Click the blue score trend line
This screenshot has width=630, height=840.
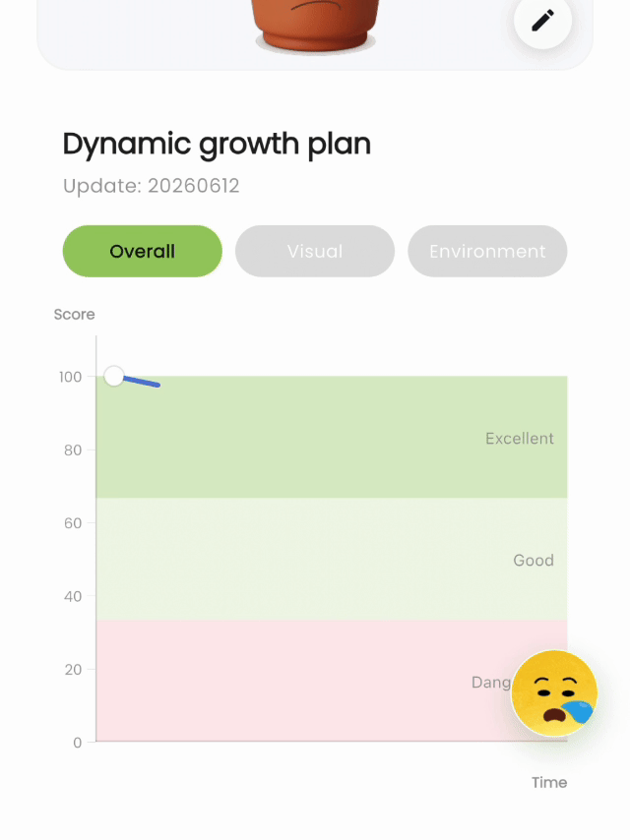tap(142, 382)
